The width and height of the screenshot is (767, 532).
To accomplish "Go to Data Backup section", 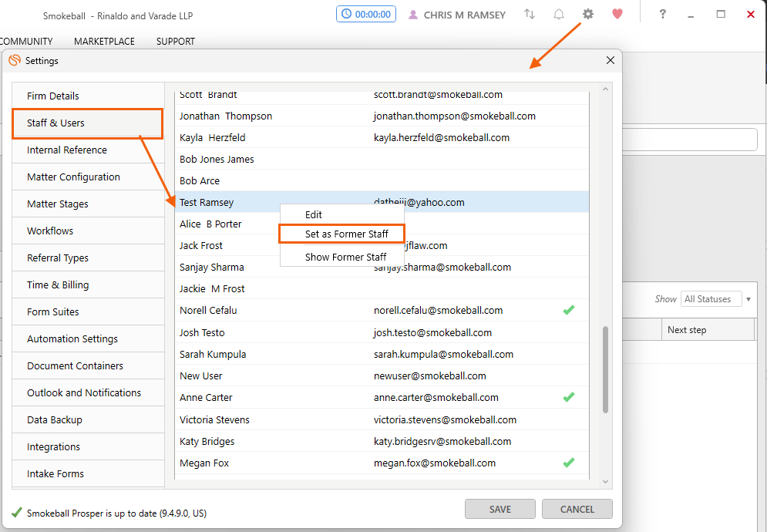I will click(x=88, y=420).
